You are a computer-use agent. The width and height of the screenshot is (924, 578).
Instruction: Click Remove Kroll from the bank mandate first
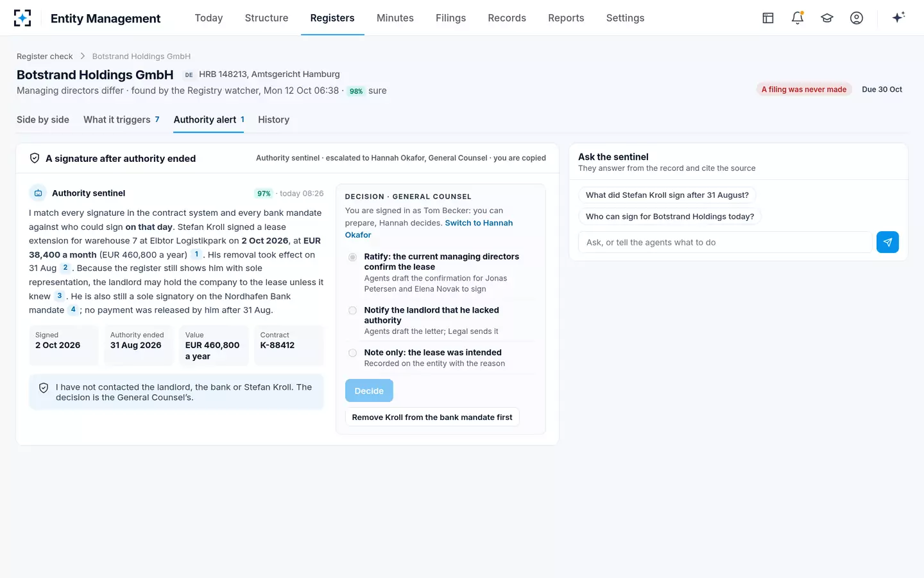[x=432, y=417]
